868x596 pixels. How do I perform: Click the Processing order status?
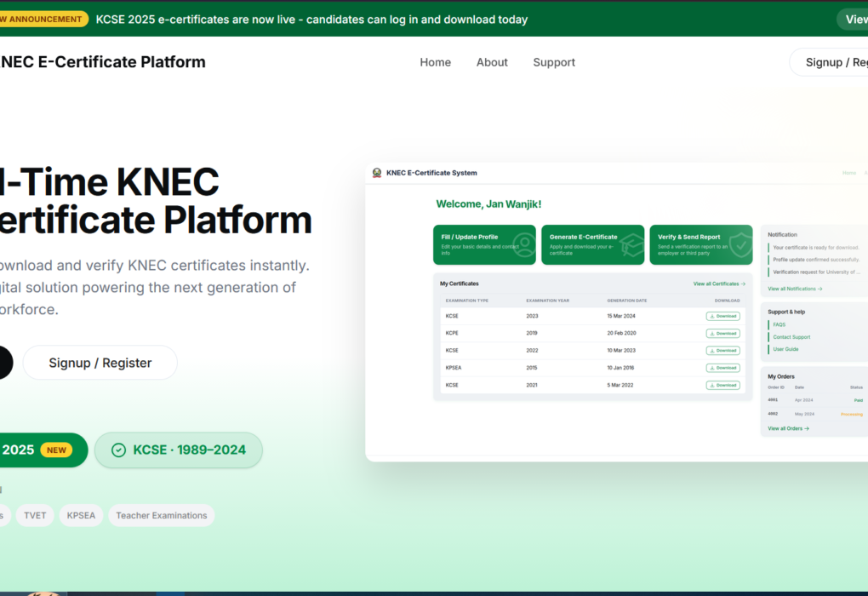(852, 414)
